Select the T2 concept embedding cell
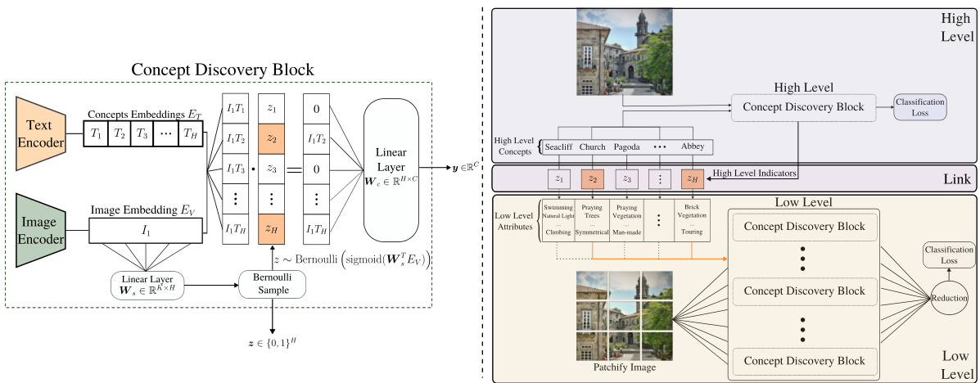980x383 pixels. 120,133
